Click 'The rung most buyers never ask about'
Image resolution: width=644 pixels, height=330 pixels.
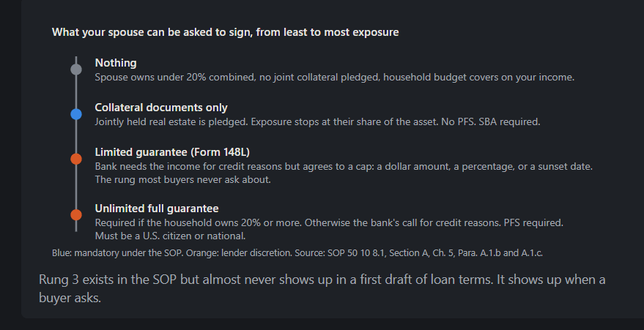click(x=182, y=179)
